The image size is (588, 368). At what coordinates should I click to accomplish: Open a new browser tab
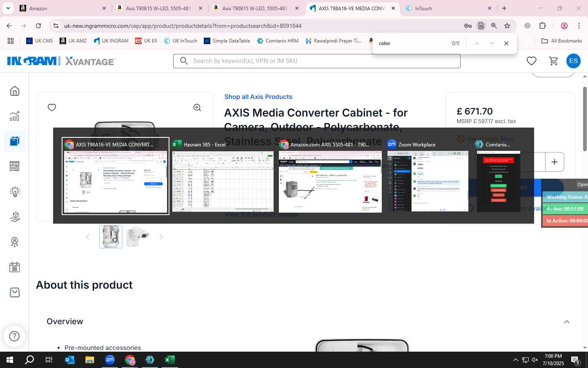click(504, 8)
